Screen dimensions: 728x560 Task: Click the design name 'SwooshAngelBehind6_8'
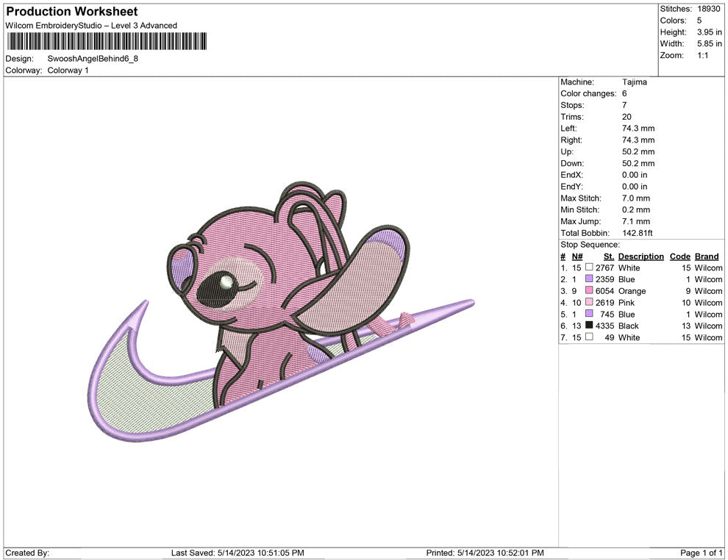click(x=93, y=59)
